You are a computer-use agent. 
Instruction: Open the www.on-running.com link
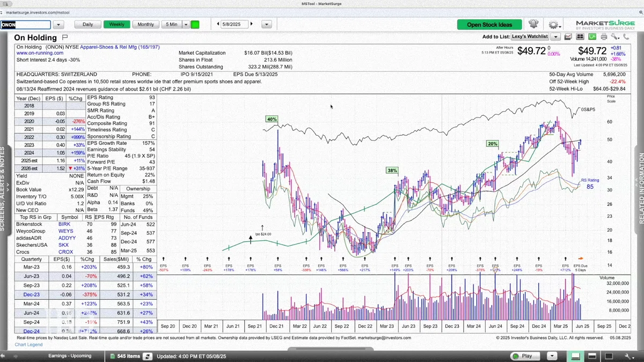[40, 53]
